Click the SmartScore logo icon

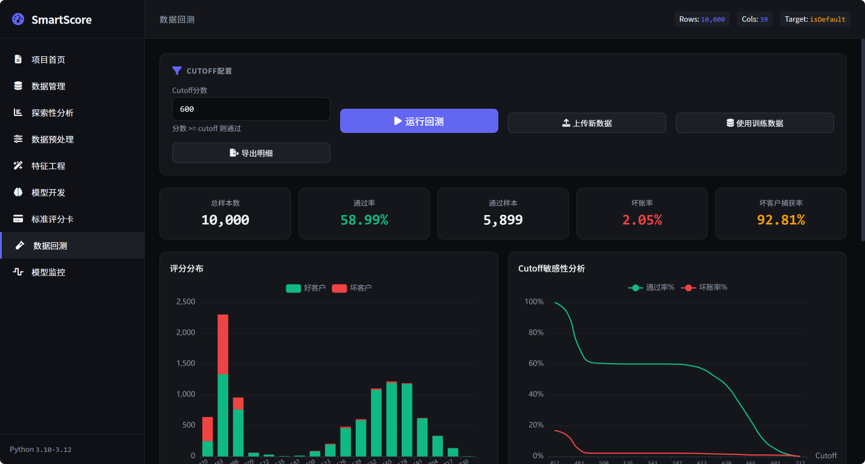pos(18,19)
